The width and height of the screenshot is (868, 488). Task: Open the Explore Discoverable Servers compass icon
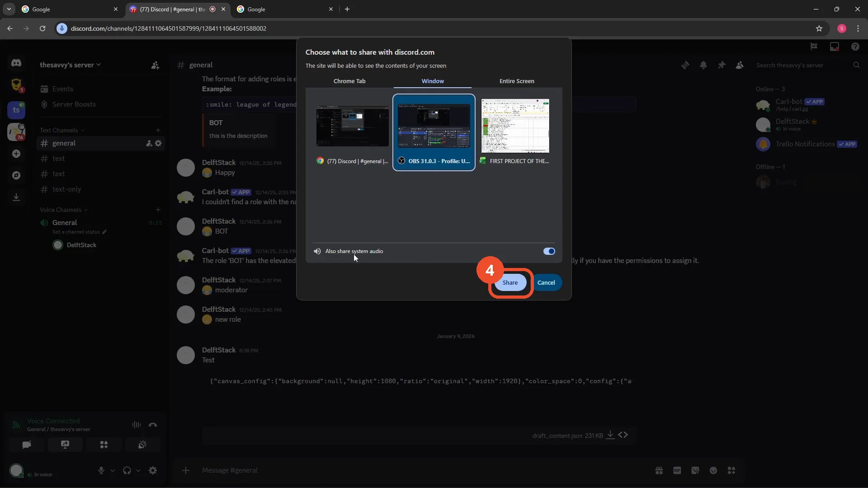pyautogui.click(x=16, y=175)
